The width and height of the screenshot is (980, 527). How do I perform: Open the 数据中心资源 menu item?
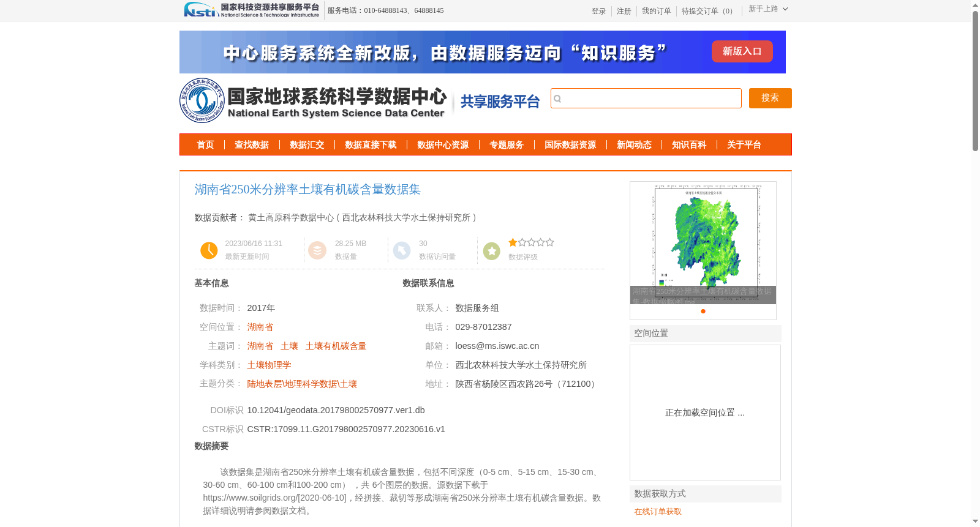443,145
